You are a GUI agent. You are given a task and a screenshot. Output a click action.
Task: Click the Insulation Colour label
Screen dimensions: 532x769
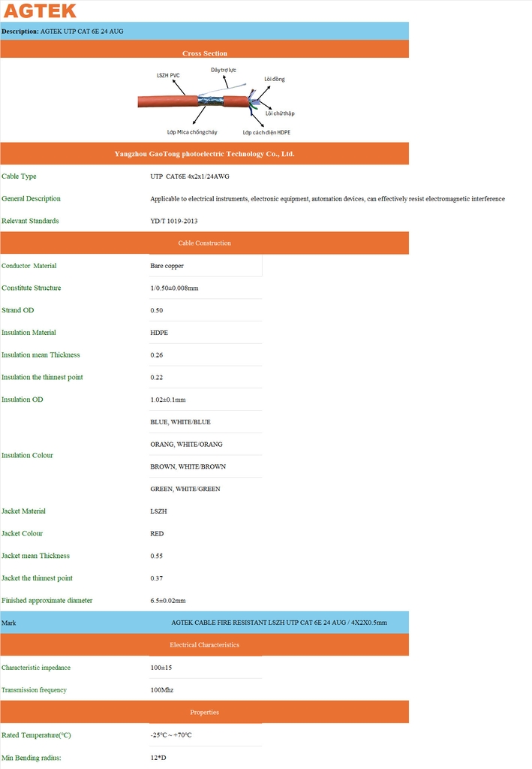(27, 455)
